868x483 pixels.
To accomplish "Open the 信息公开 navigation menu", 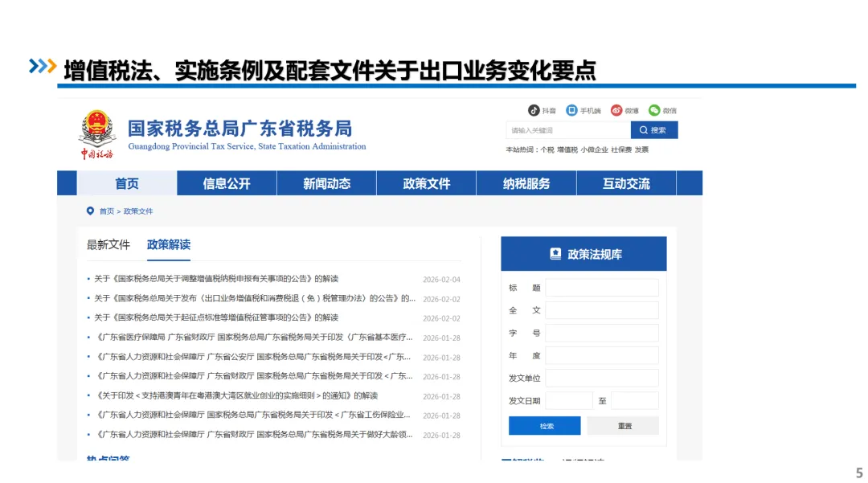I will click(227, 183).
